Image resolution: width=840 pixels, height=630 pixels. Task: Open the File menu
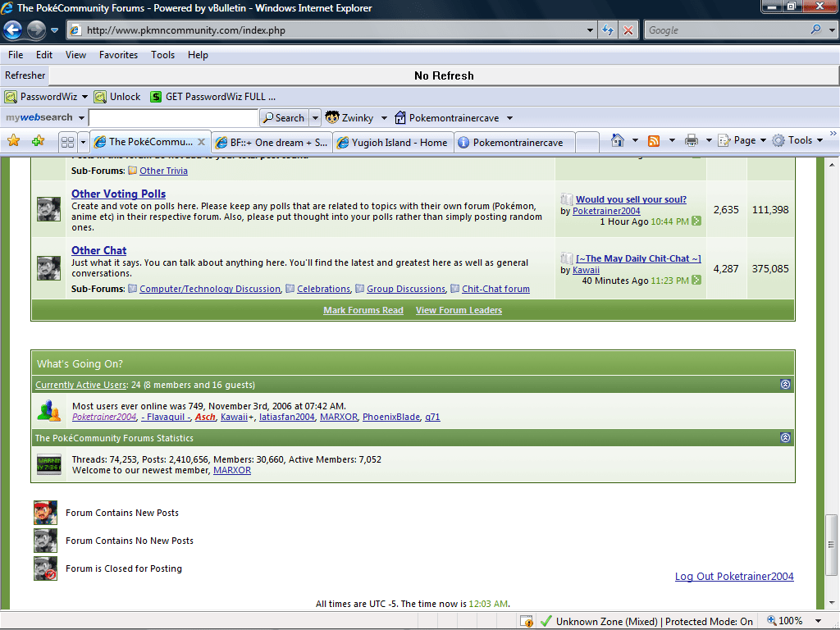pos(16,55)
